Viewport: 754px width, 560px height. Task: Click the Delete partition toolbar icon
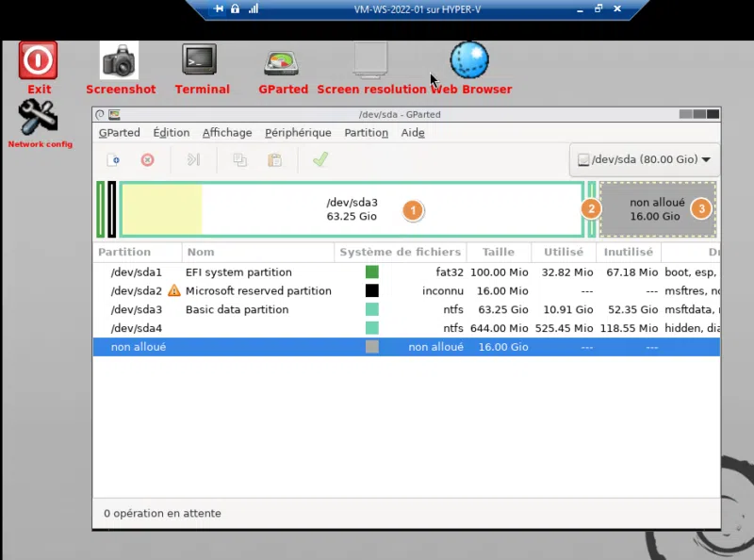(x=147, y=160)
